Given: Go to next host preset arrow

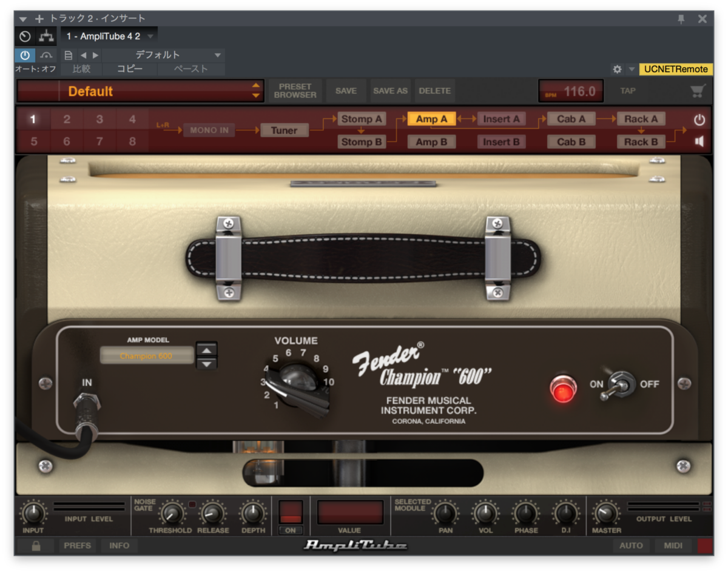Looking at the screenshot, I should (95, 55).
